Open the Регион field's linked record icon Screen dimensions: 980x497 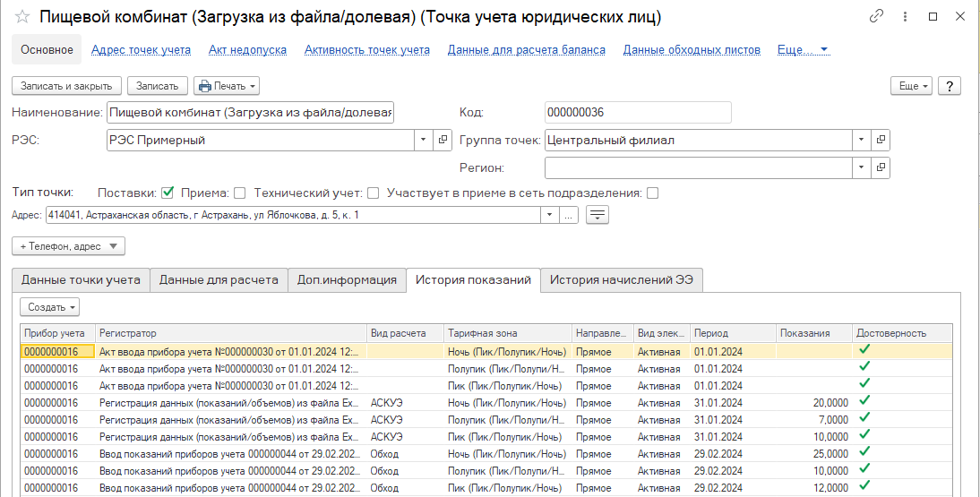(x=881, y=167)
